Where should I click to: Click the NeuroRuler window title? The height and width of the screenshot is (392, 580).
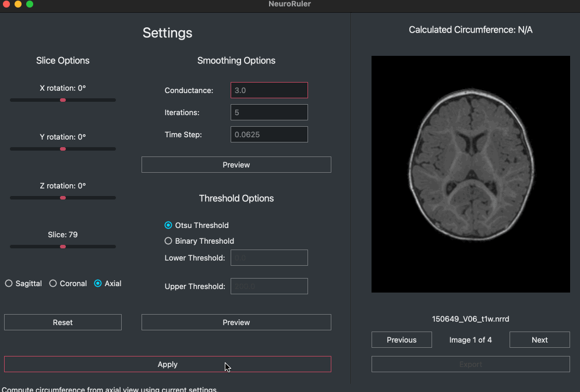click(x=289, y=4)
